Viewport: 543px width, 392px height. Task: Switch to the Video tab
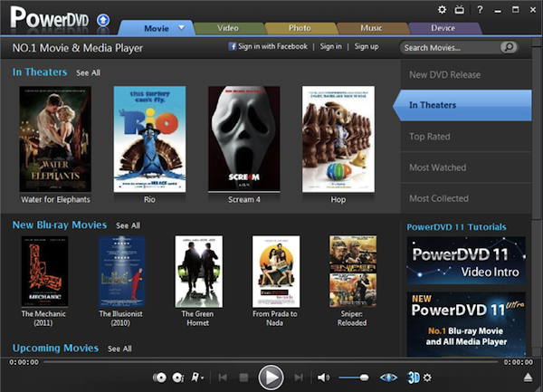click(x=228, y=28)
